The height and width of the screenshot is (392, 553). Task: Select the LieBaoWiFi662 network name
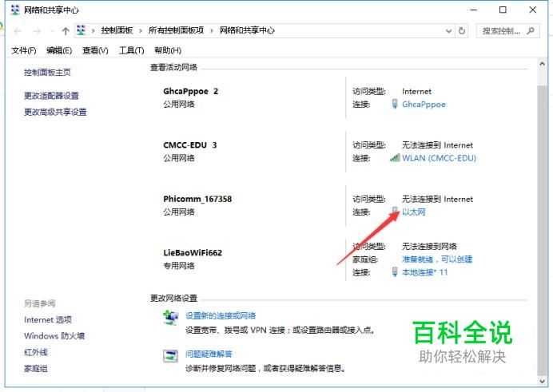[x=193, y=253]
